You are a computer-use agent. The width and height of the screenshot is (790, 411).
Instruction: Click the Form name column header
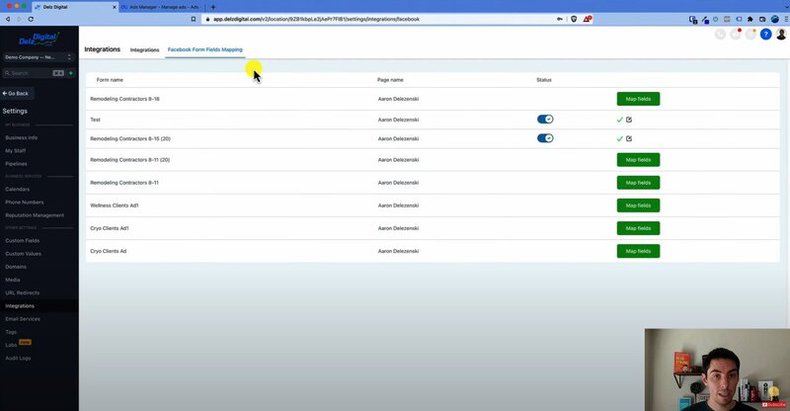(110, 80)
